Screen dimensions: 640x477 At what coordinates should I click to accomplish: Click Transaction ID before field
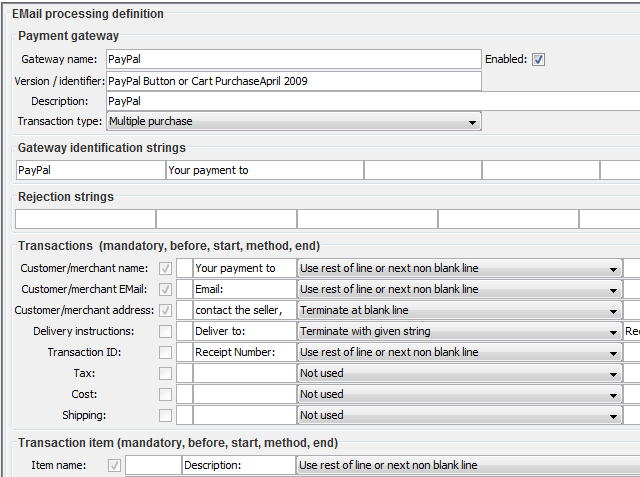(x=184, y=352)
